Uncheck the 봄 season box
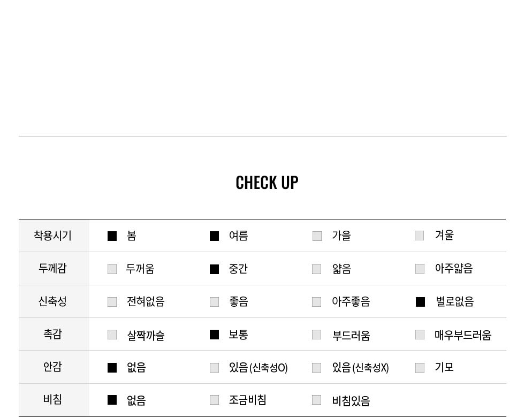Image resolution: width=532 pixels, height=417 pixels. (112, 236)
